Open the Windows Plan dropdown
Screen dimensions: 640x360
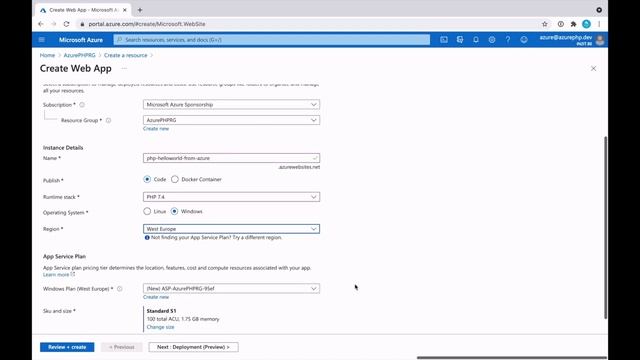click(x=231, y=288)
